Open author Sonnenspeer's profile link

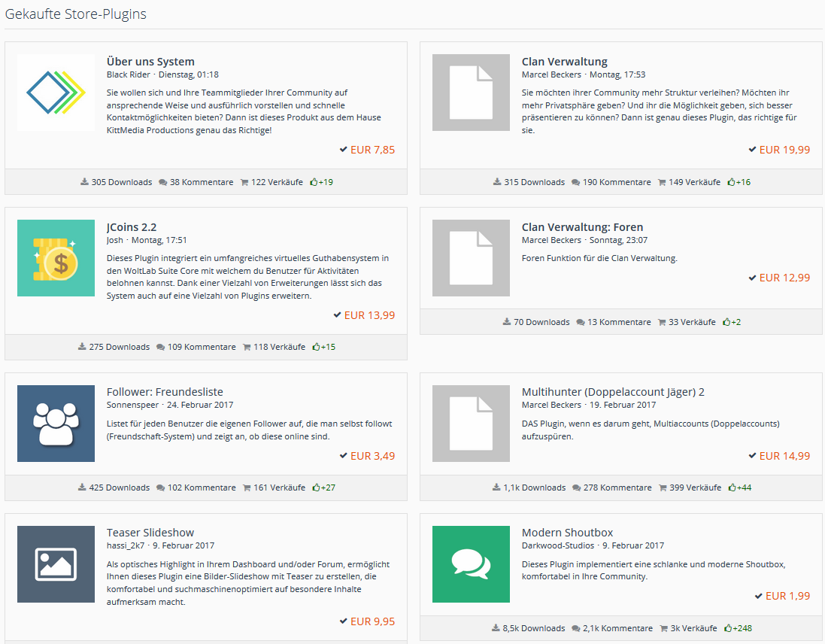131,405
